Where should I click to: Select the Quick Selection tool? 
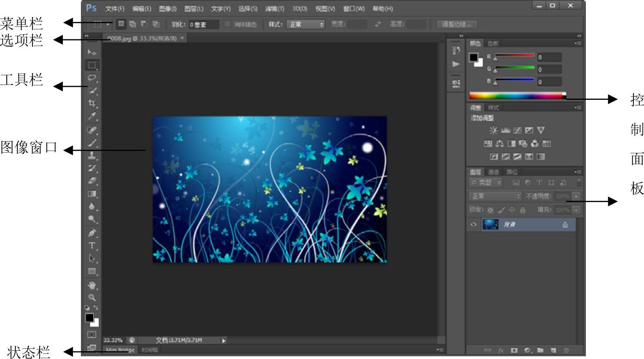click(x=92, y=90)
